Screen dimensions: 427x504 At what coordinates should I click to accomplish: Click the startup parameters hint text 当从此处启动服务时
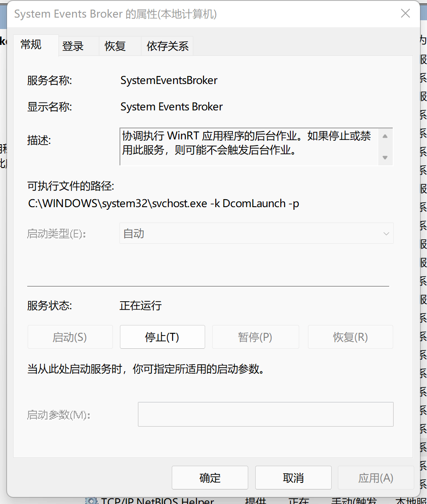coord(146,369)
